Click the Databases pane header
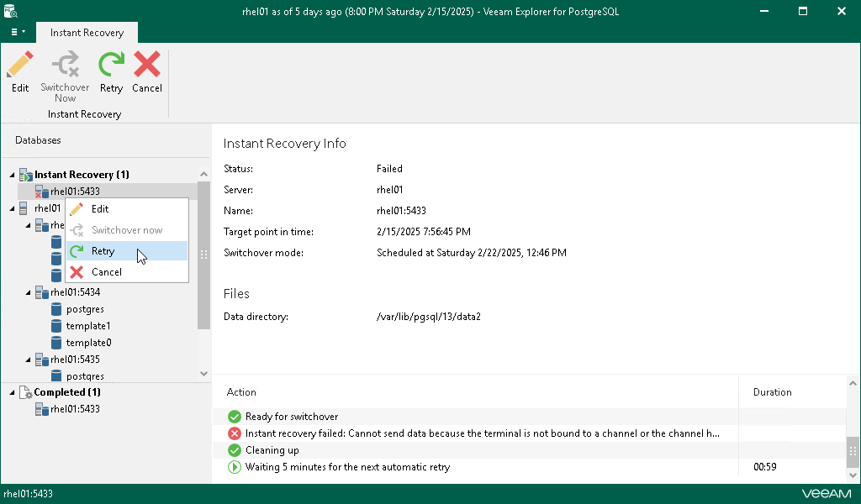 tap(38, 140)
